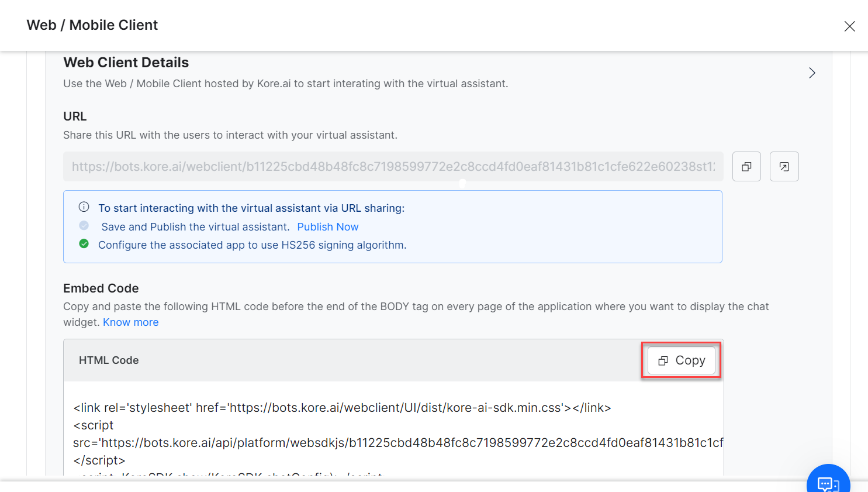Click the stylesheet link line in the code
Screen dimensions: 868x492
click(x=342, y=408)
